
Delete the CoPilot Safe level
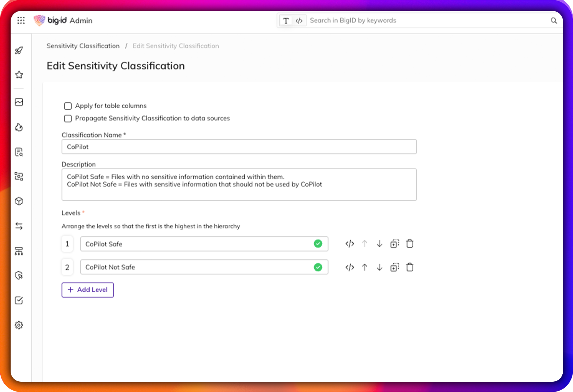[x=410, y=244]
